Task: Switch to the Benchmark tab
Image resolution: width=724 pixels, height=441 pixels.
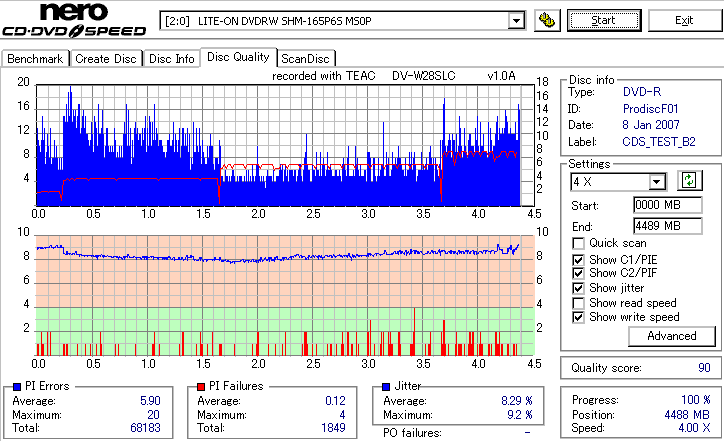Action: [35, 59]
